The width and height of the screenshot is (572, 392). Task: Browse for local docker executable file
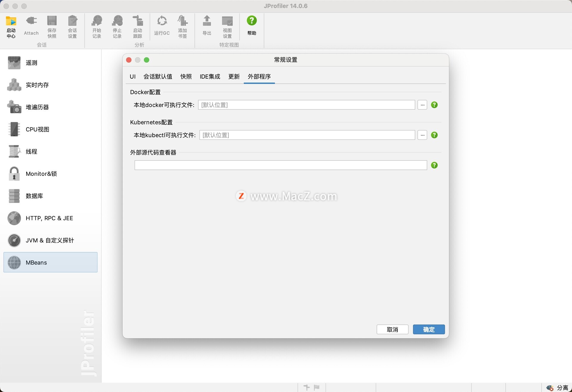pos(422,105)
